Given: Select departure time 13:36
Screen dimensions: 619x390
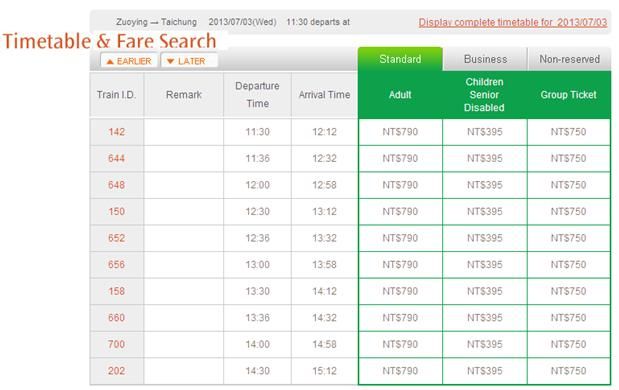Looking at the screenshot, I should click(x=257, y=318).
